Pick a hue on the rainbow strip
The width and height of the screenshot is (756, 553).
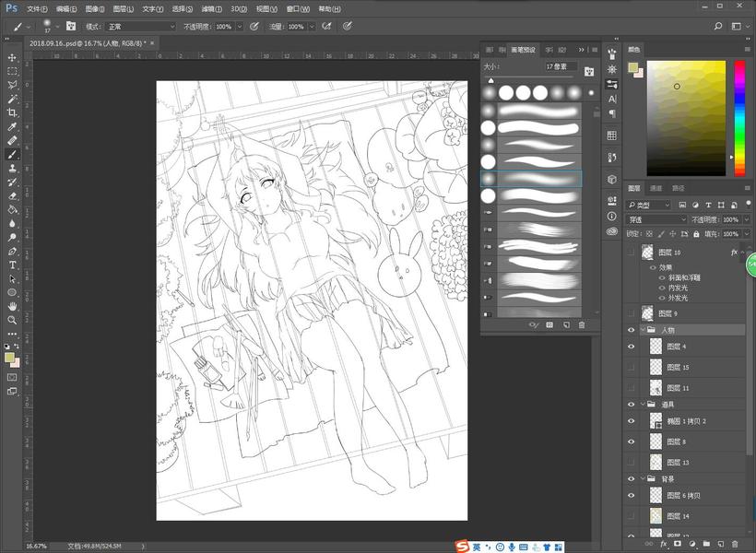point(739,118)
